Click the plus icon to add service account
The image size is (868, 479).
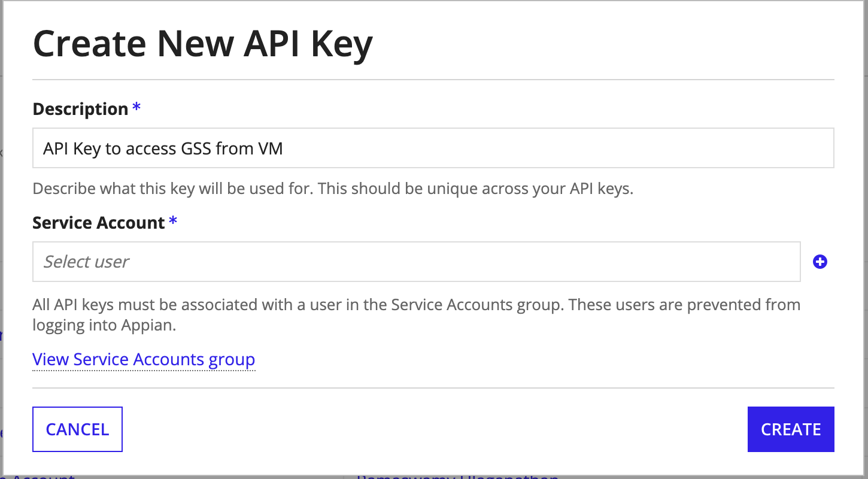(820, 262)
